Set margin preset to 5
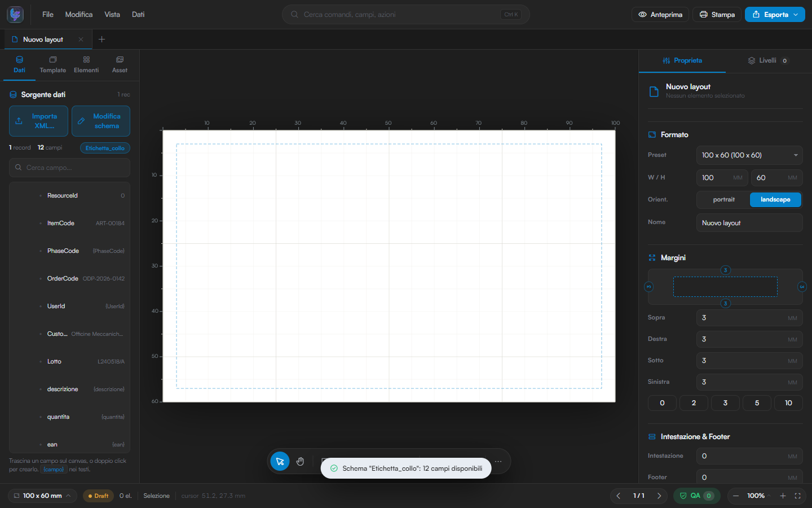Screen dimensions: 812x508 757,403
